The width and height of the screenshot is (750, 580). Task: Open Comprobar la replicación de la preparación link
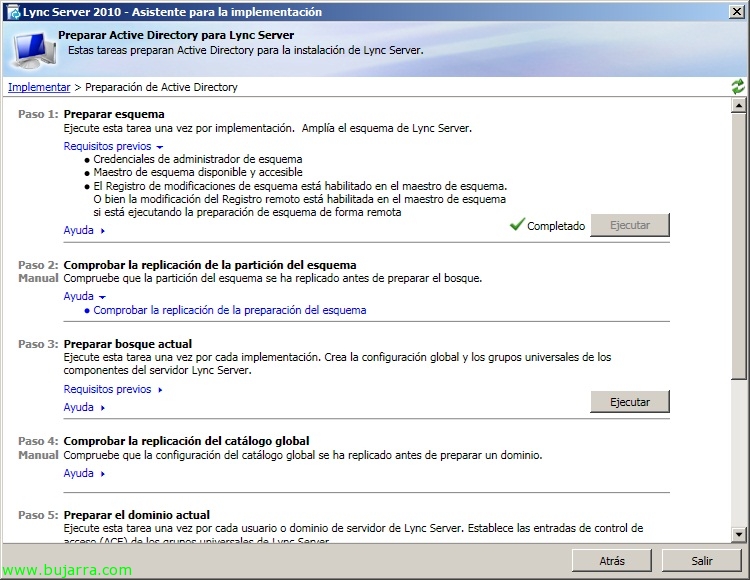coord(230,310)
